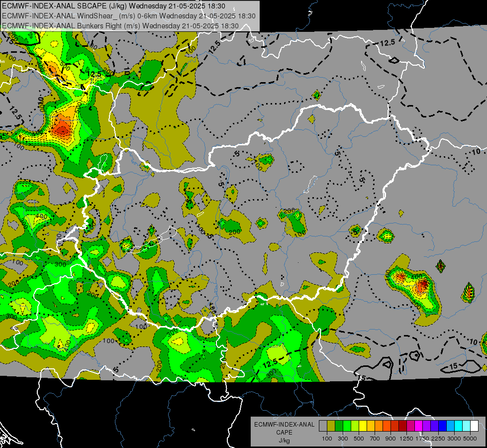Select legend tick label 5000

click(x=470, y=439)
